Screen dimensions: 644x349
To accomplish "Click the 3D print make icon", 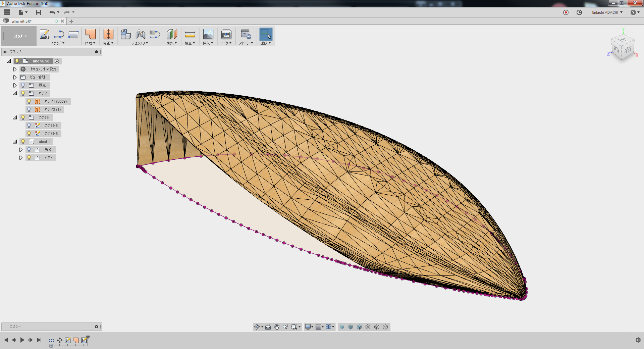I will [226, 34].
